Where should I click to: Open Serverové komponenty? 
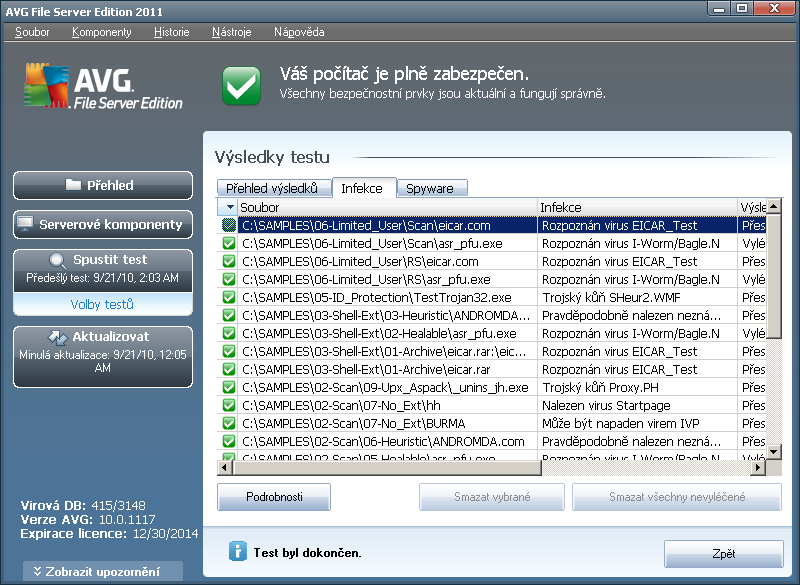pos(103,224)
